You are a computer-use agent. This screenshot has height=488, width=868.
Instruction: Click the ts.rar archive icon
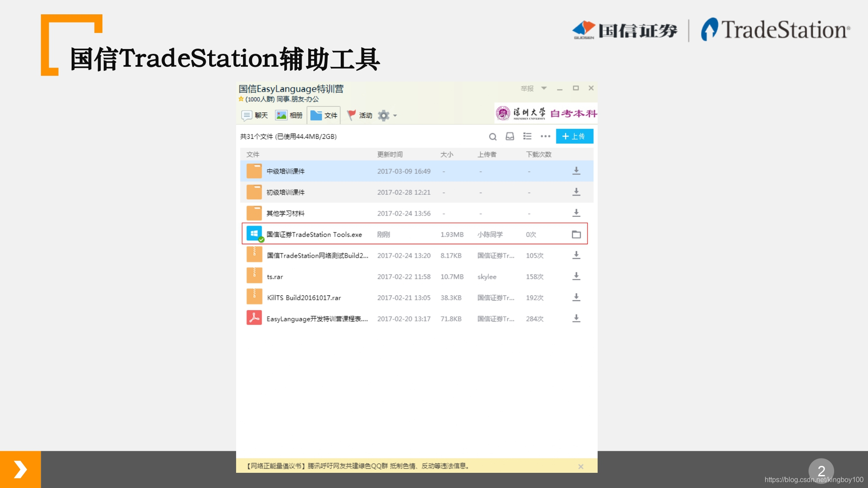click(x=254, y=276)
